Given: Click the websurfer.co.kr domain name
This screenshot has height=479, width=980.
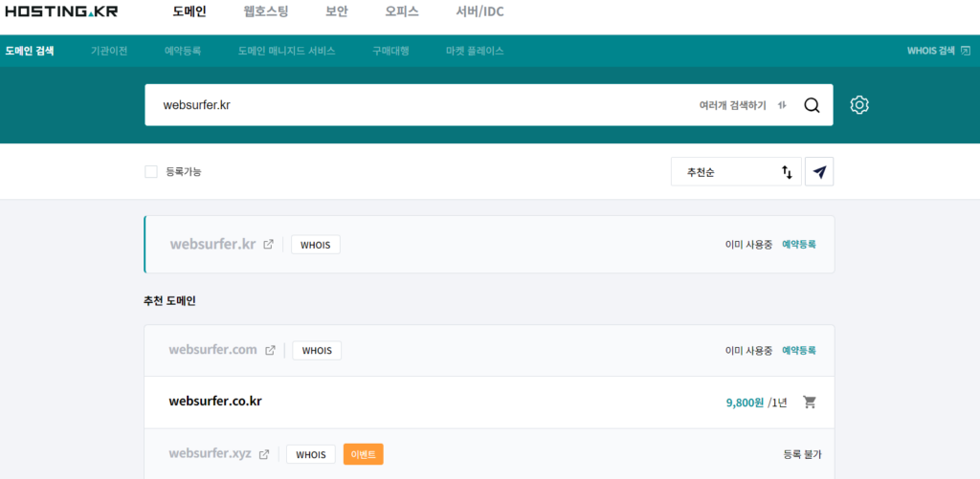Looking at the screenshot, I should [215, 401].
